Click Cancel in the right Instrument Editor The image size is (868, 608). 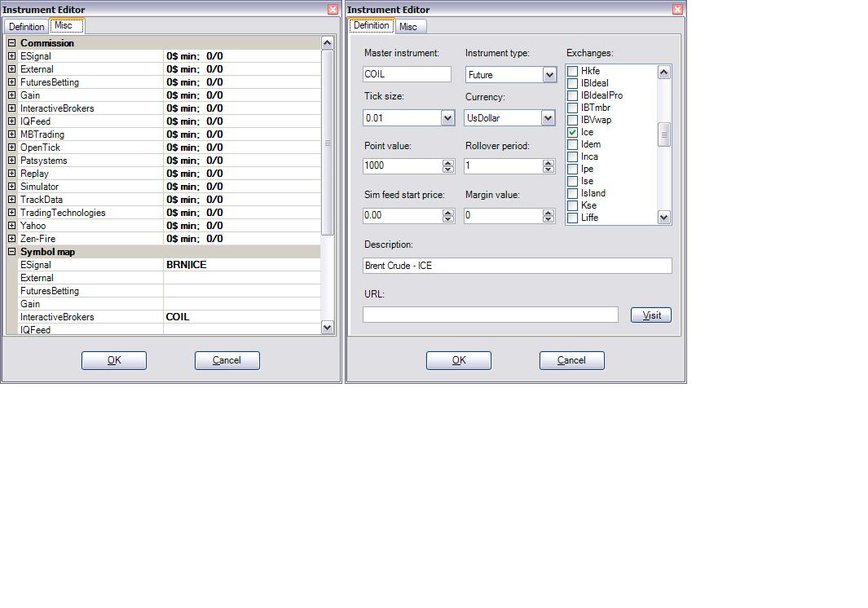coord(572,360)
